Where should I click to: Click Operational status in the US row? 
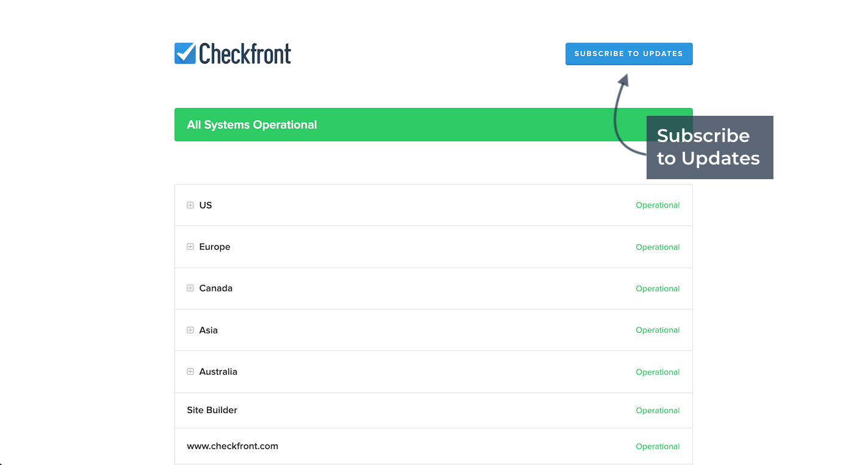(x=658, y=205)
